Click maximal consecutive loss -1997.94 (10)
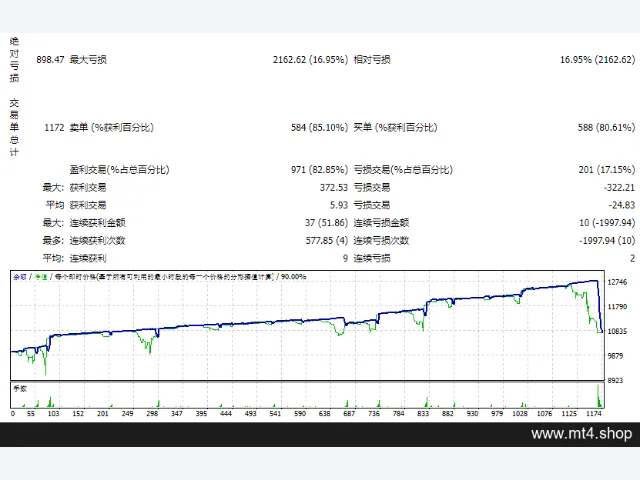The image size is (640, 480). point(607,240)
